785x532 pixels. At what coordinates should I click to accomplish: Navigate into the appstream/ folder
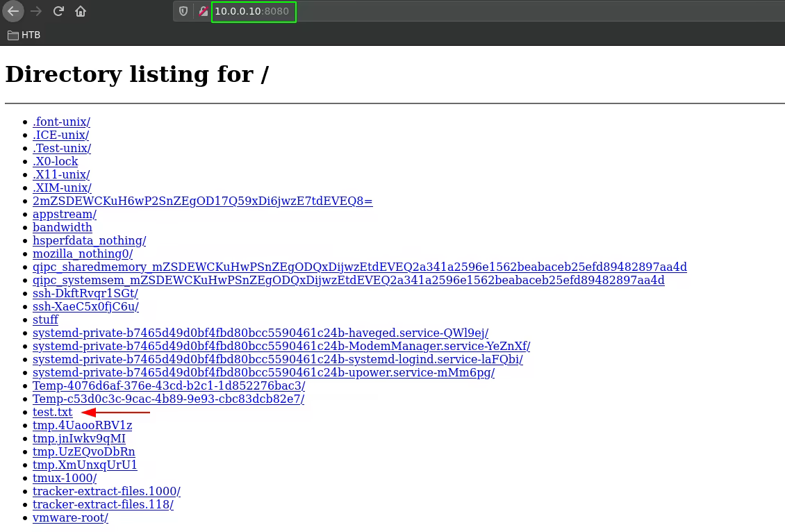(x=64, y=215)
